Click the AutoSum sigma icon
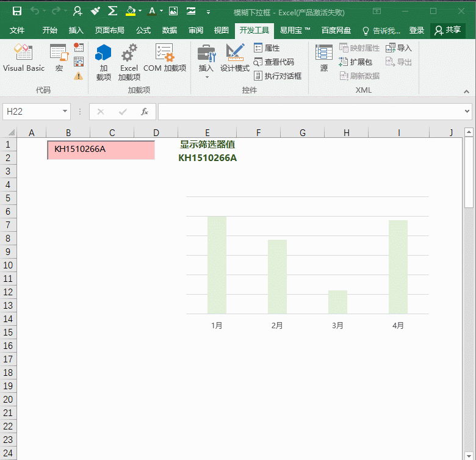 coord(112,11)
